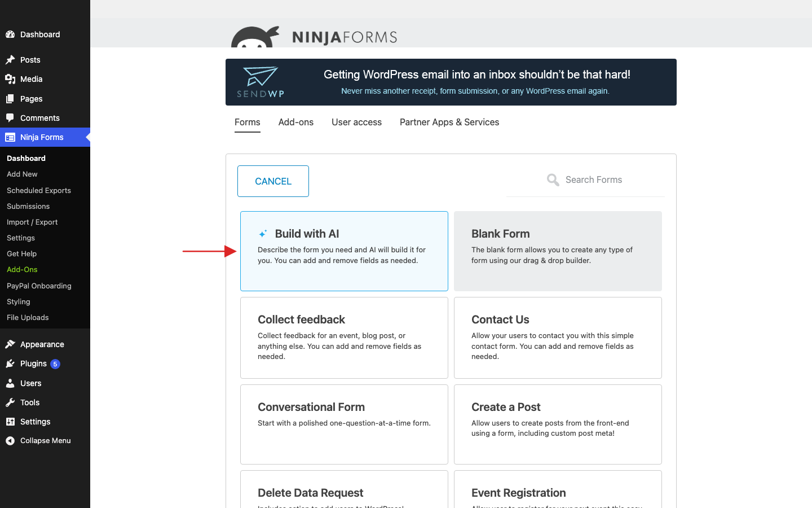
Task: Click the Settings sliders icon
Action: [10, 422]
